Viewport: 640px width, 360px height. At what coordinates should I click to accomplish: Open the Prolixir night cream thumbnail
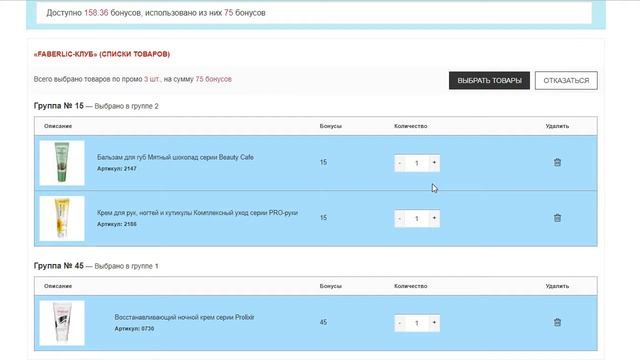[x=62, y=323]
